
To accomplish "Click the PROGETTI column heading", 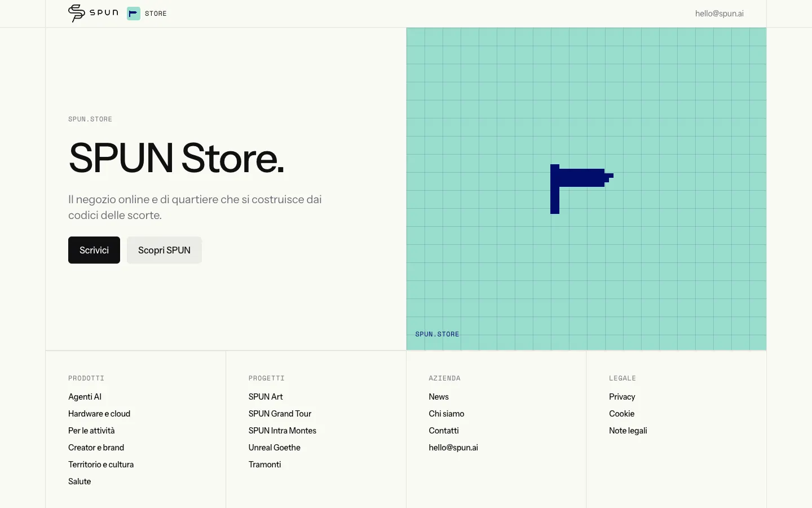I will click(x=267, y=378).
